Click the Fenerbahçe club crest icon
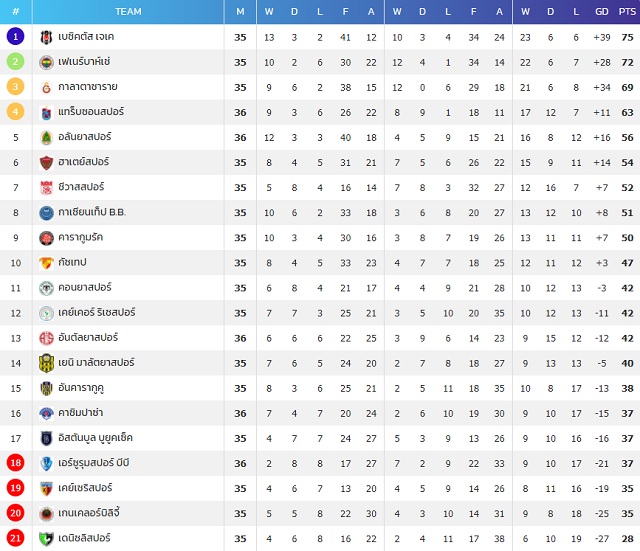The height and width of the screenshot is (551, 640). (46, 62)
